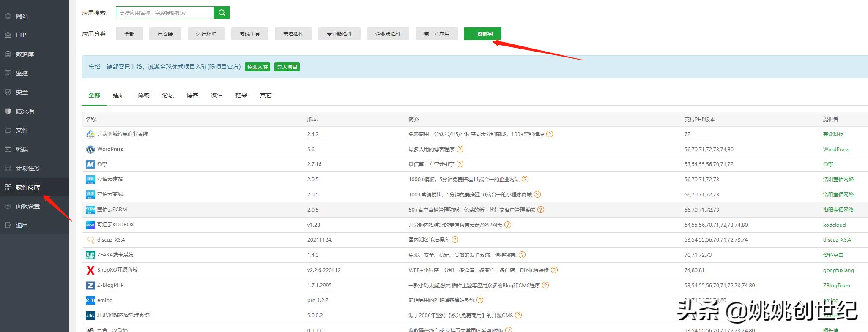Click the 壹佰云建站 app name
This screenshot has width=868, height=332.
tap(110, 179)
